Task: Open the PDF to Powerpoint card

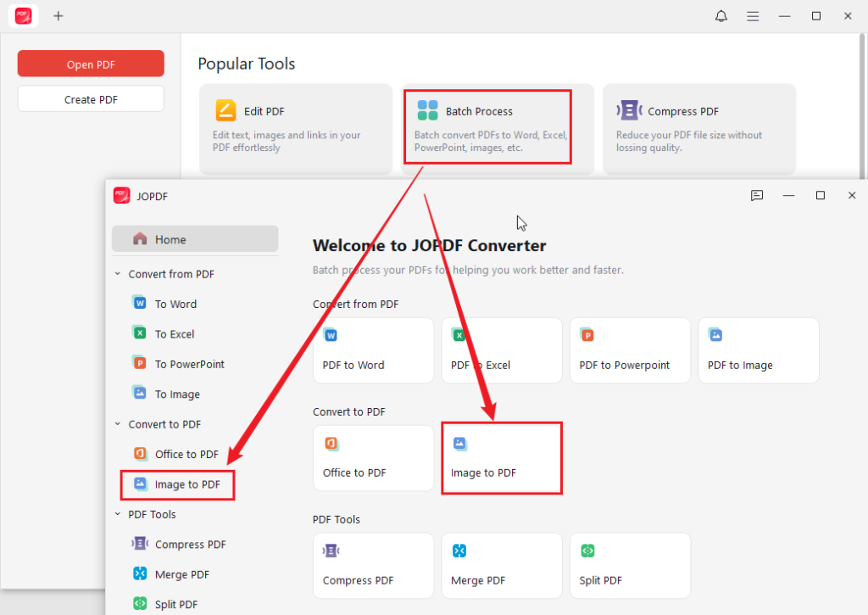Action: tap(630, 350)
